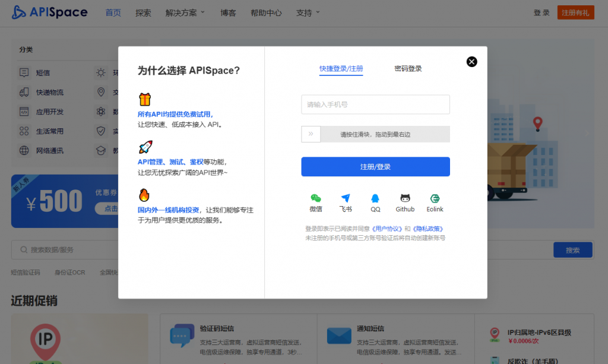608x364 pixels.
Task: Click the 短信 category icon
Action: [24, 72]
